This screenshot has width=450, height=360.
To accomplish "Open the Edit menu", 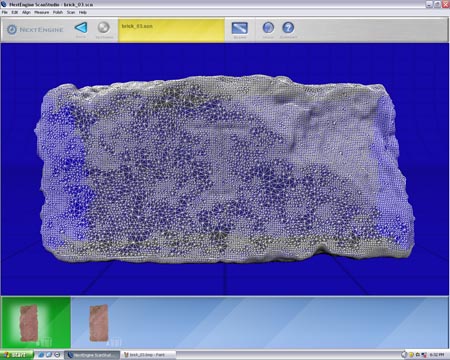I will click(15, 12).
